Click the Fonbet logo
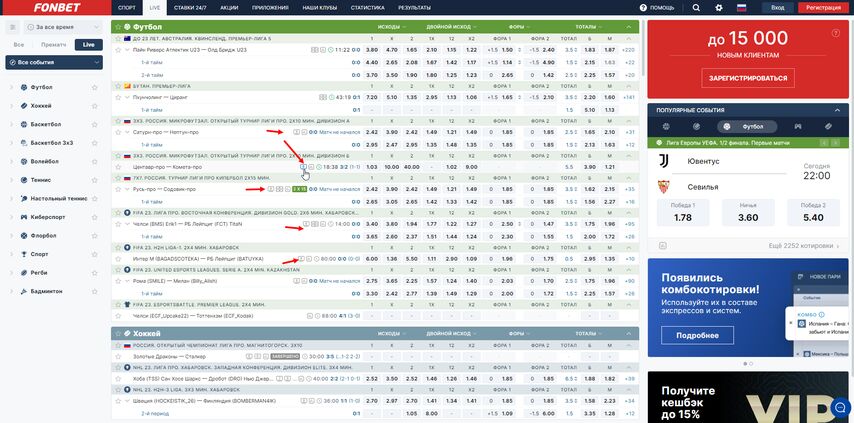The image size is (854, 423). click(x=57, y=8)
